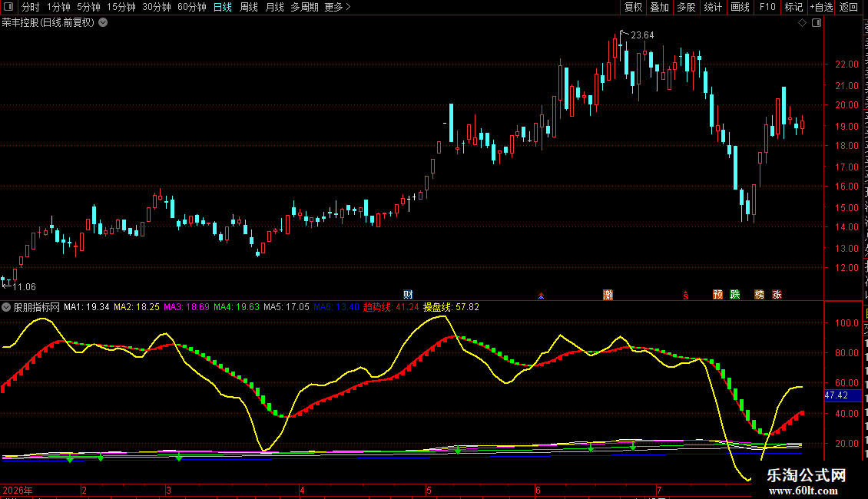Click the 趋势线: 41.24 label
The width and height of the screenshot is (868, 499).
coord(391,307)
